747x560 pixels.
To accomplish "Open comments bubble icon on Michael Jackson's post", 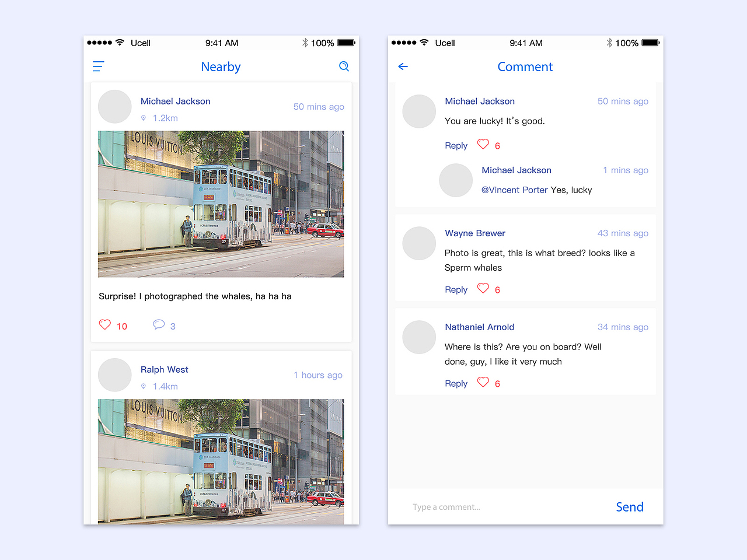I will coord(159,324).
